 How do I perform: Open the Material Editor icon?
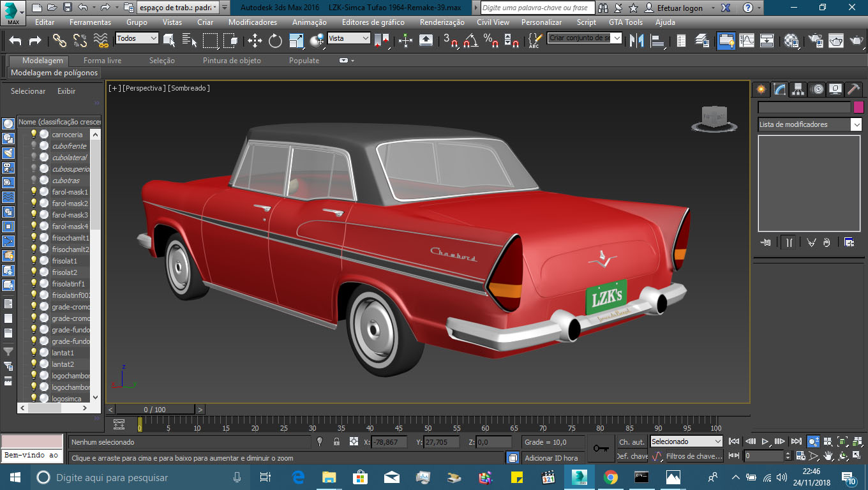click(791, 41)
